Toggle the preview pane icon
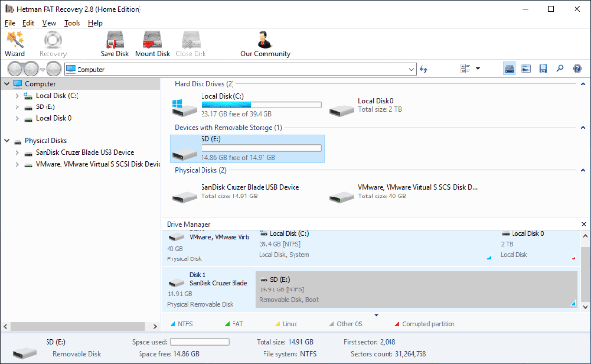Viewport: 591px width, 364px height. [x=526, y=69]
